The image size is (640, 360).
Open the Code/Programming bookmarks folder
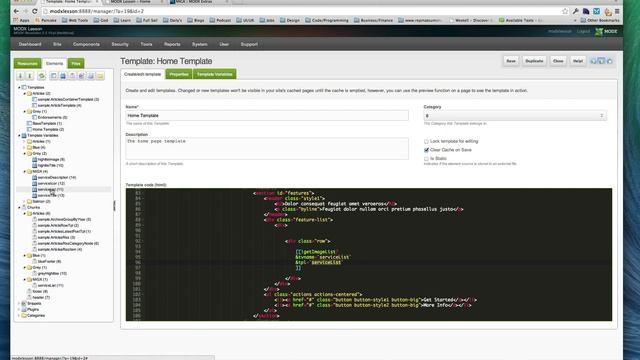tap(327, 20)
